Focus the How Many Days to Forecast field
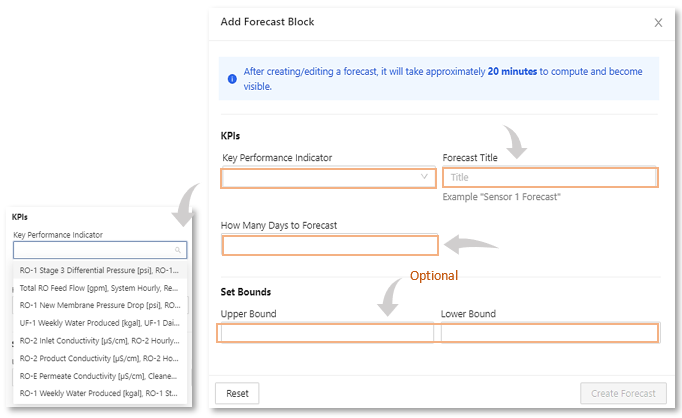The image size is (682, 418). tap(330, 246)
